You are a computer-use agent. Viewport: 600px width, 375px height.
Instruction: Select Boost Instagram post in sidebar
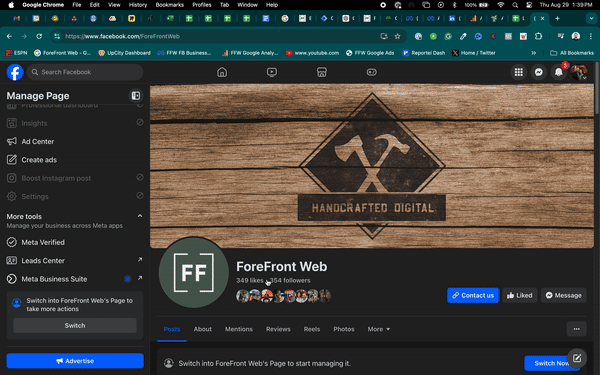(x=75, y=178)
